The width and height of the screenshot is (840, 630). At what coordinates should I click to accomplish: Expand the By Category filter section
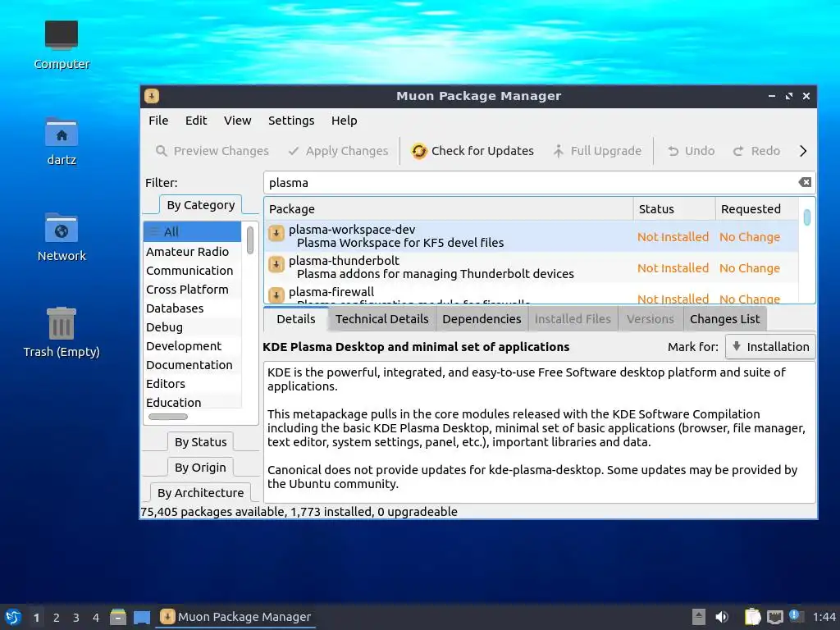point(201,204)
